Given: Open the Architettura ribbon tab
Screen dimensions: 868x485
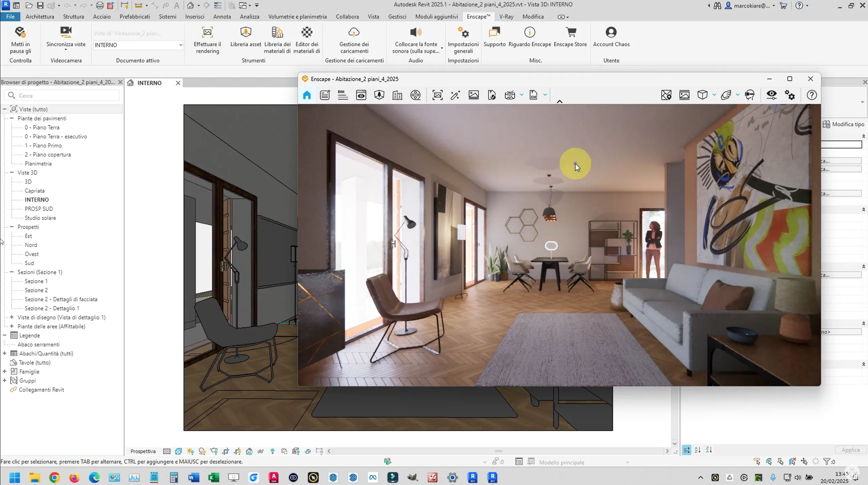Looking at the screenshot, I should click(x=40, y=17).
